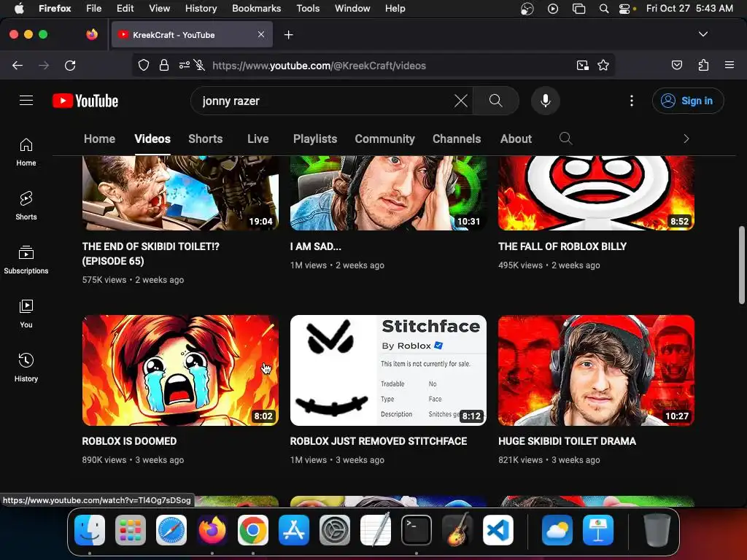
Task: Open tracking protection shield icon
Action: (144, 65)
